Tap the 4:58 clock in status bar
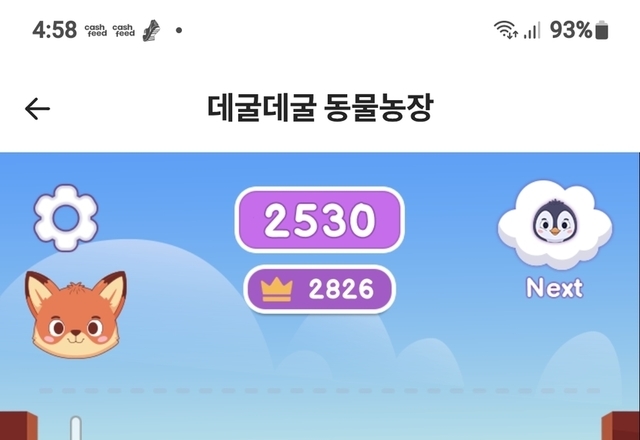Image resolution: width=640 pixels, height=440 pixels. (54, 30)
